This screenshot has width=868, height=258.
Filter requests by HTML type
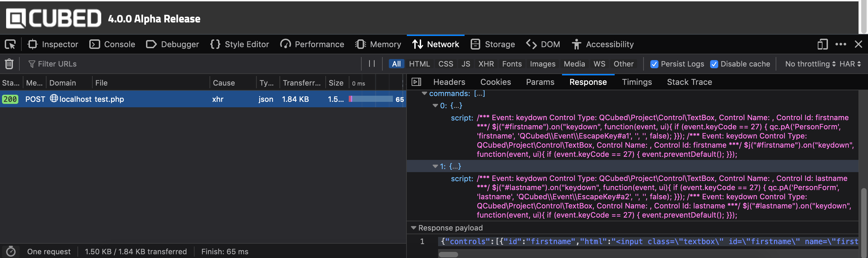click(x=419, y=64)
